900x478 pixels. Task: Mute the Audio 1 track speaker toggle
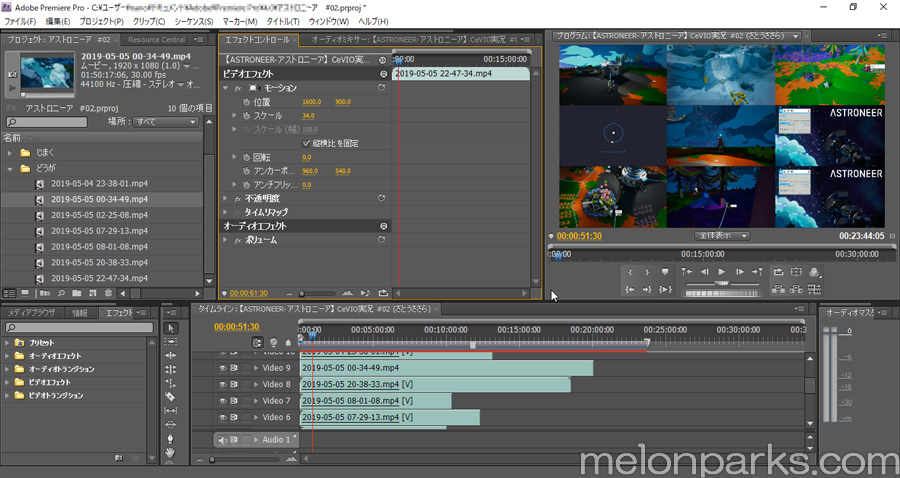coord(223,440)
